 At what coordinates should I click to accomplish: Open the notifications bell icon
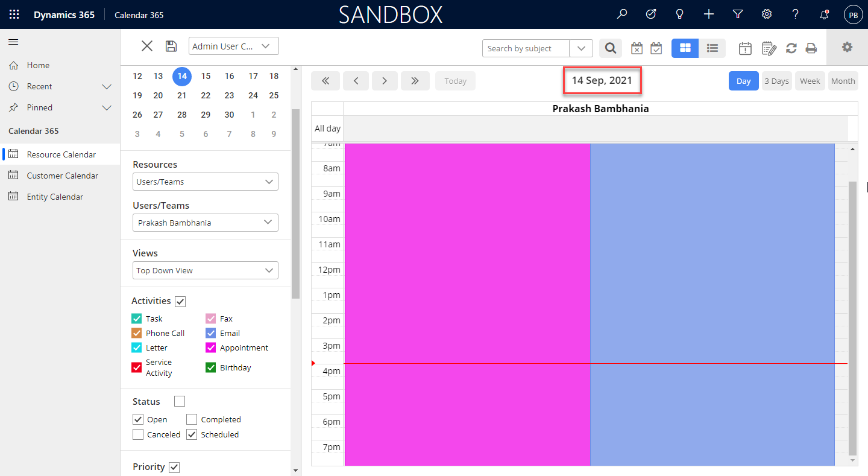pos(824,14)
